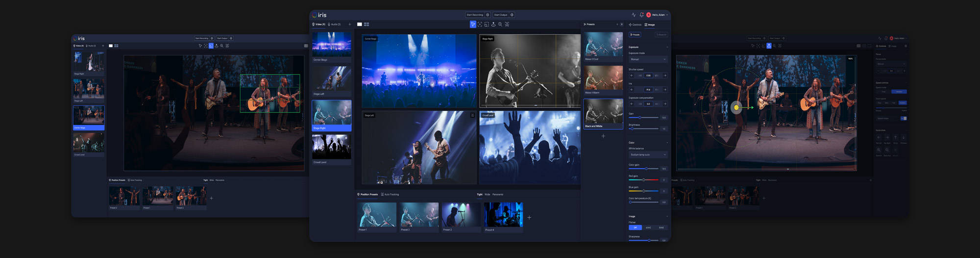
Task: Select the pointer tool in center window
Action: click(472, 24)
